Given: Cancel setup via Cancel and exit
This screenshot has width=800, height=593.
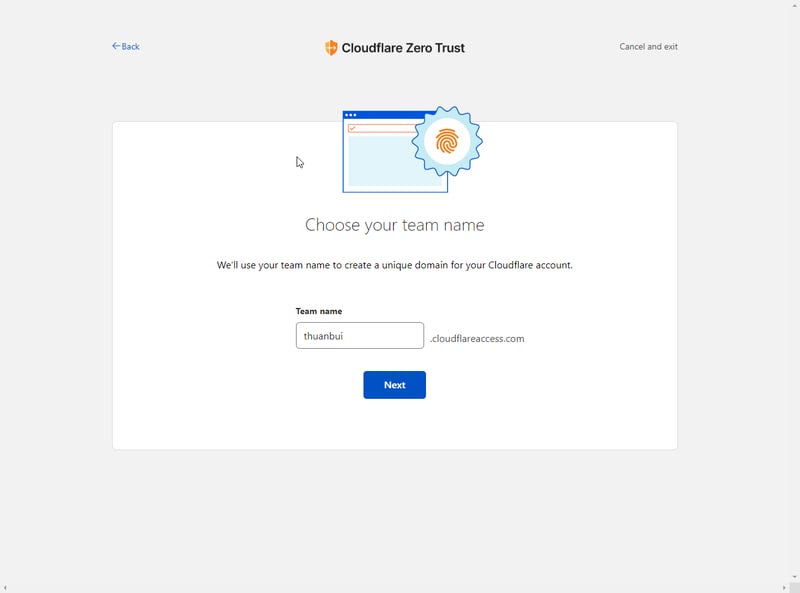Looking at the screenshot, I should [648, 47].
